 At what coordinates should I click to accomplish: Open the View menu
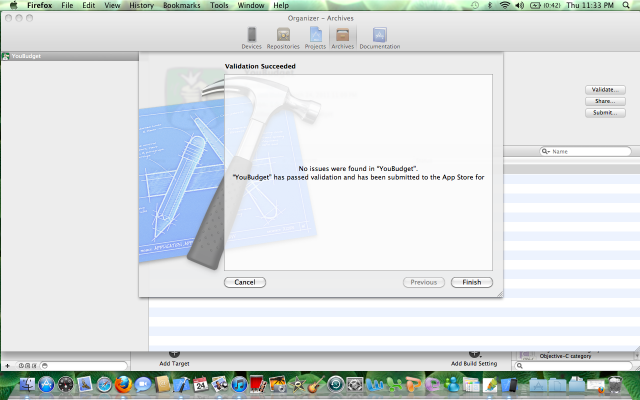pos(112,5)
